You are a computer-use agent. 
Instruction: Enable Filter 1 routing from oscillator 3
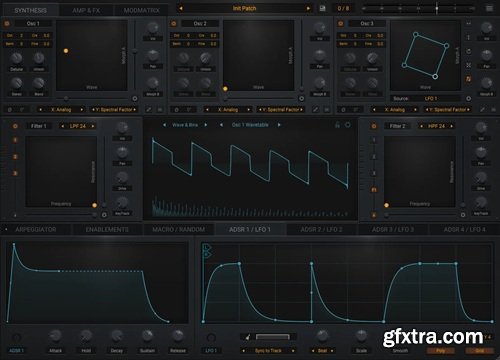pos(15,173)
